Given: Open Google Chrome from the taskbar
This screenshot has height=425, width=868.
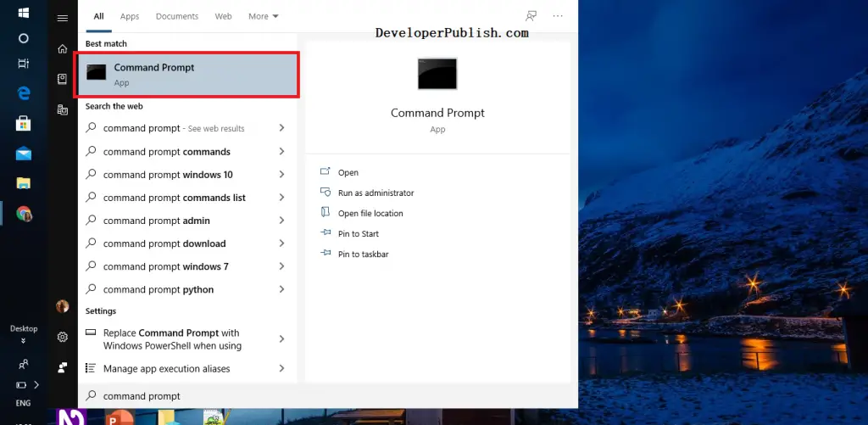Looking at the screenshot, I should click(23, 213).
